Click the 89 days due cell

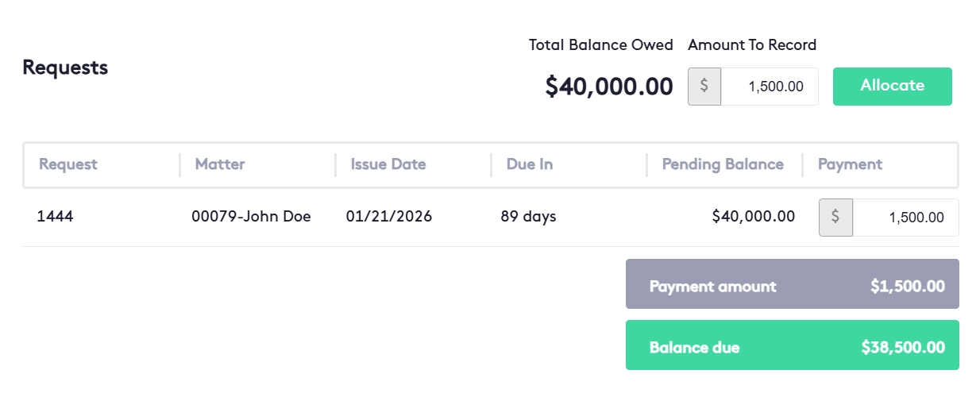point(528,216)
